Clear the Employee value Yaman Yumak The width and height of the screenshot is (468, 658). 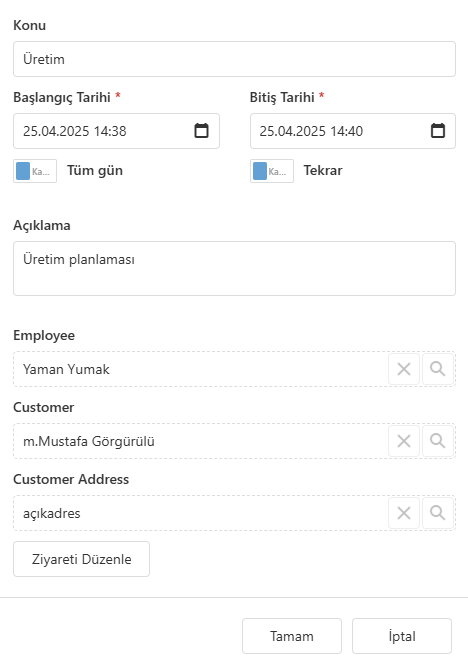click(x=404, y=369)
